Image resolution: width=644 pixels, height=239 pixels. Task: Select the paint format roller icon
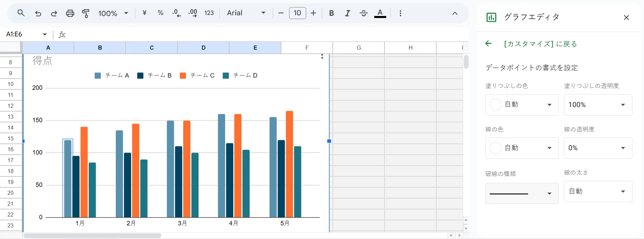click(x=86, y=13)
